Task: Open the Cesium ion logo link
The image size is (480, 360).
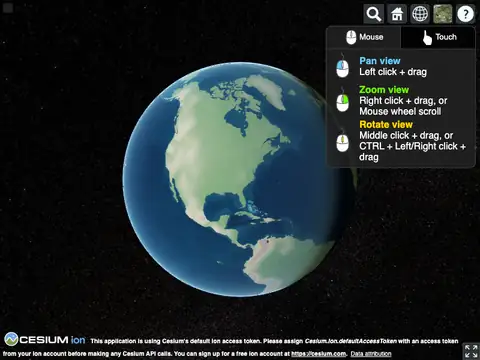Action: pyautogui.click(x=45, y=340)
